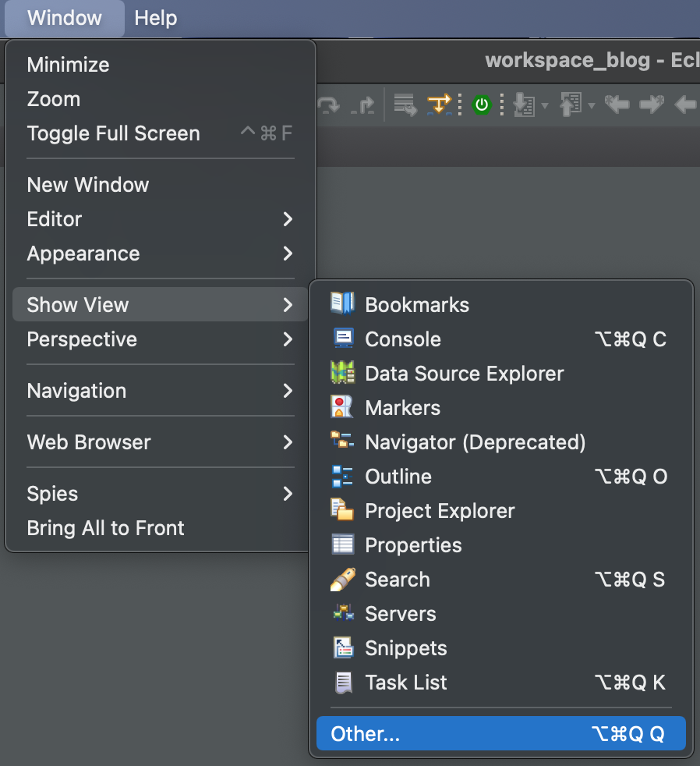Click the Data Source Explorer label

coord(465,373)
